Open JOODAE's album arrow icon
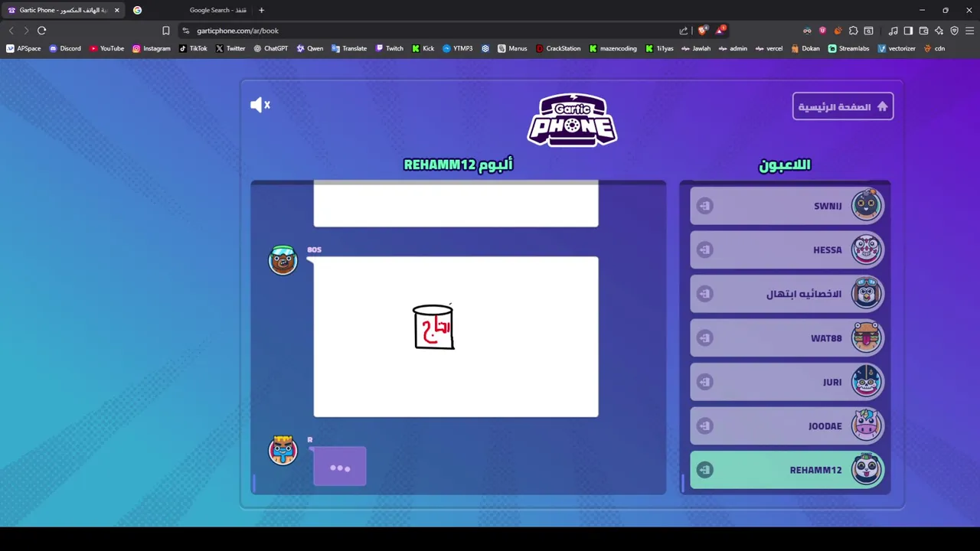 tap(704, 425)
